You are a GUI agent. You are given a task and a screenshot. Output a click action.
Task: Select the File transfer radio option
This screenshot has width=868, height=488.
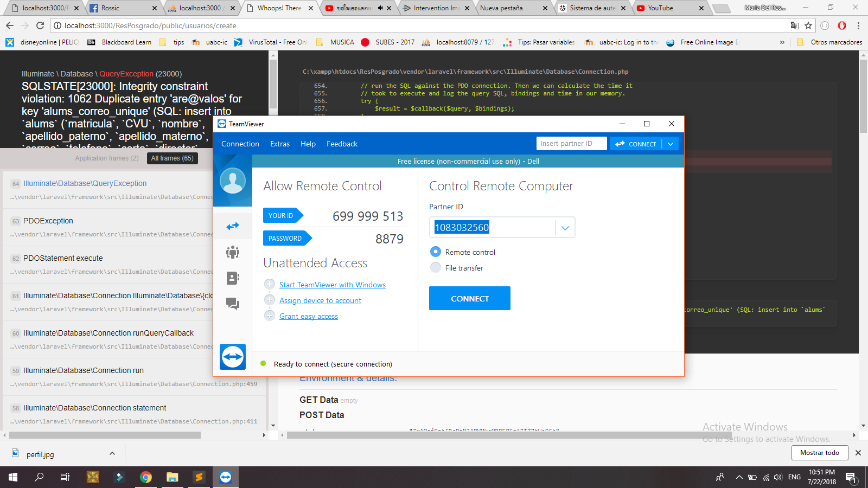436,267
